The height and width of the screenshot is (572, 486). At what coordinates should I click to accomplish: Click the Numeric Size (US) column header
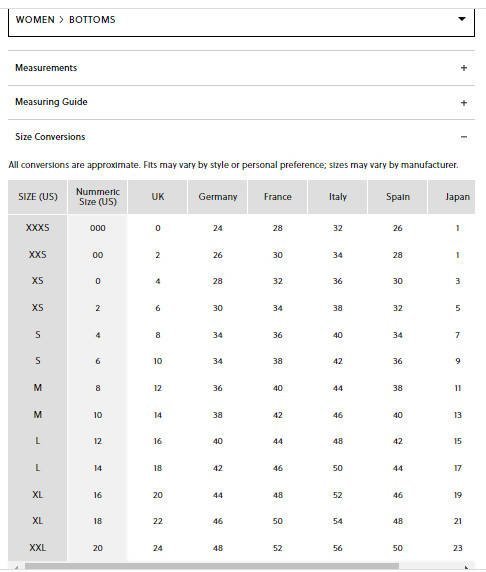click(x=97, y=197)
